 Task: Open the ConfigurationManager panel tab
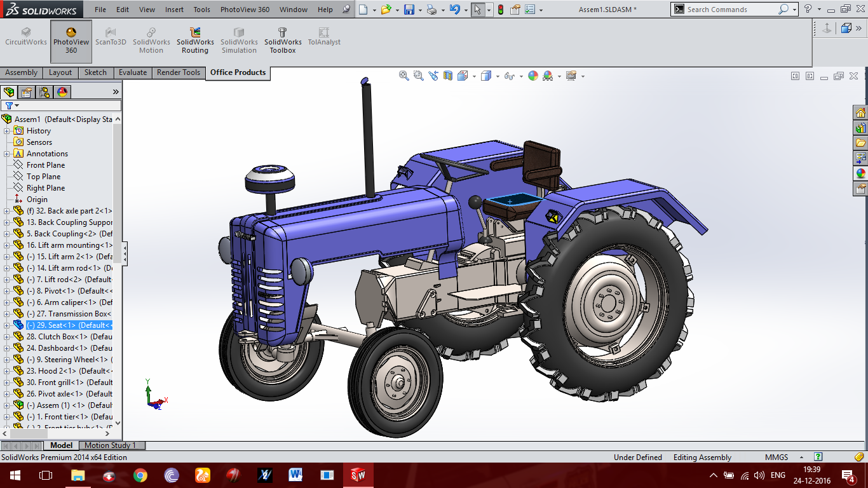[44, 92]
